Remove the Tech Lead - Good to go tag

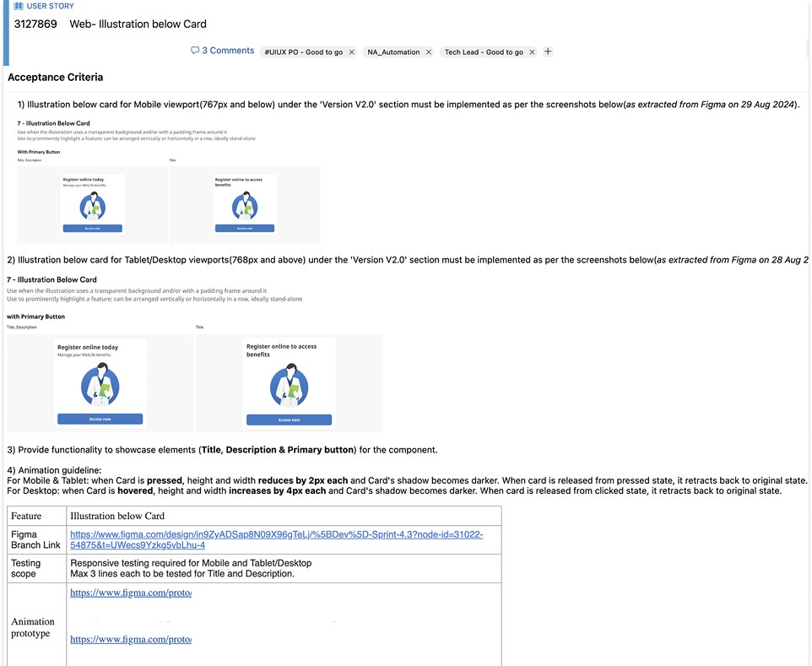click(532, 51)
